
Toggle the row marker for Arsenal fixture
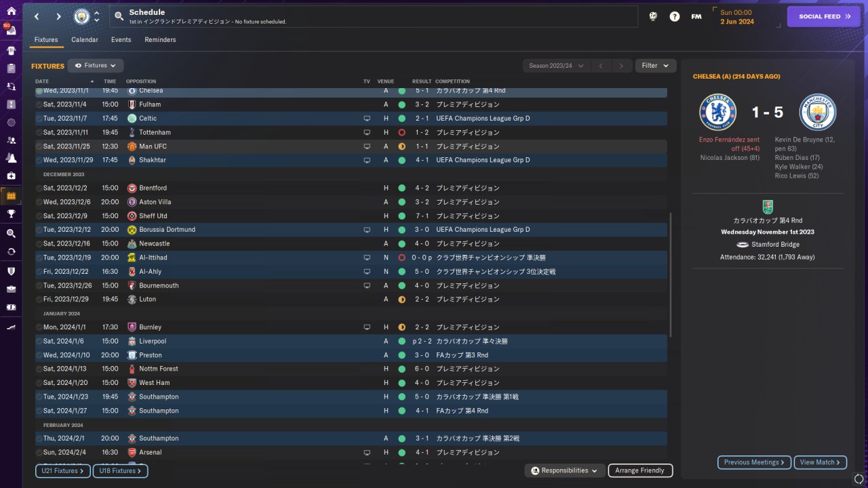(x=39, y=452)
